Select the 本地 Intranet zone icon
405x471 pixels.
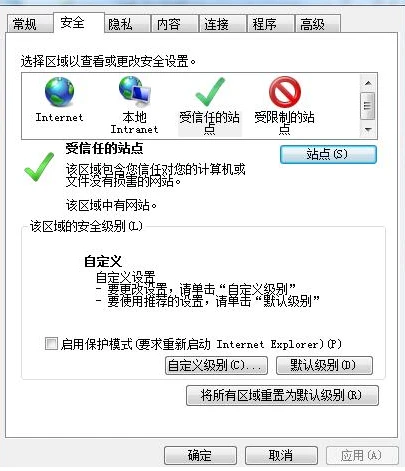click(x=135, y=90)
